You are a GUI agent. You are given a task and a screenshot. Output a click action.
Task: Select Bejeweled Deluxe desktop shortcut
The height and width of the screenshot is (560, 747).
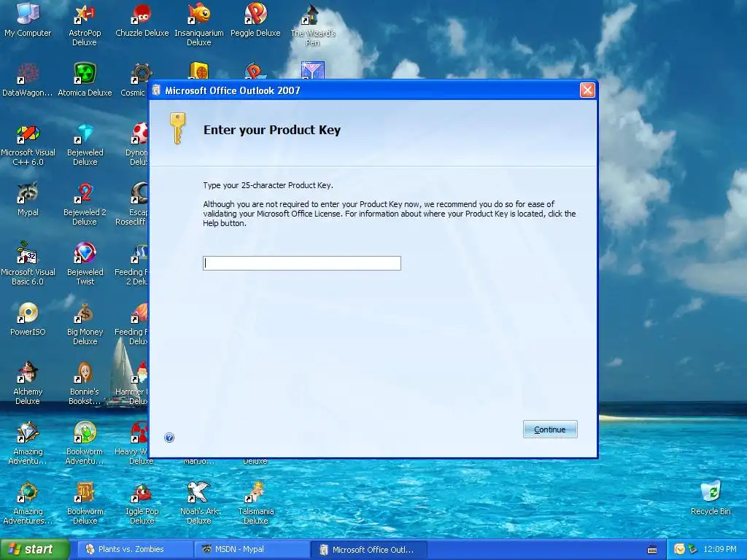pyautogui.click(x=85, y=145)
